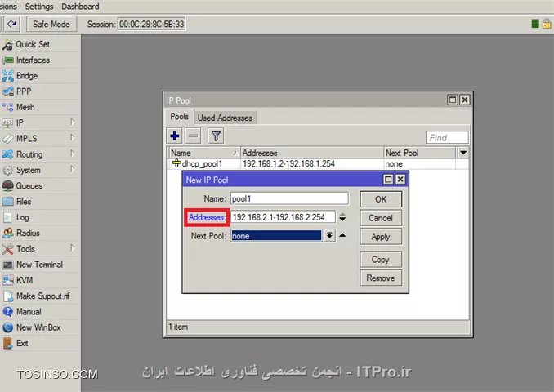Screen dimensions: 554x392
Task: Close the New IP Pool dialog
Action: pyautogui.click(x=400, y=180)
